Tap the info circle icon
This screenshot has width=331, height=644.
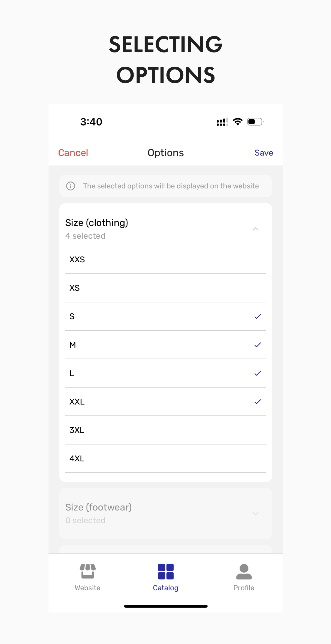tap(71, 186)
